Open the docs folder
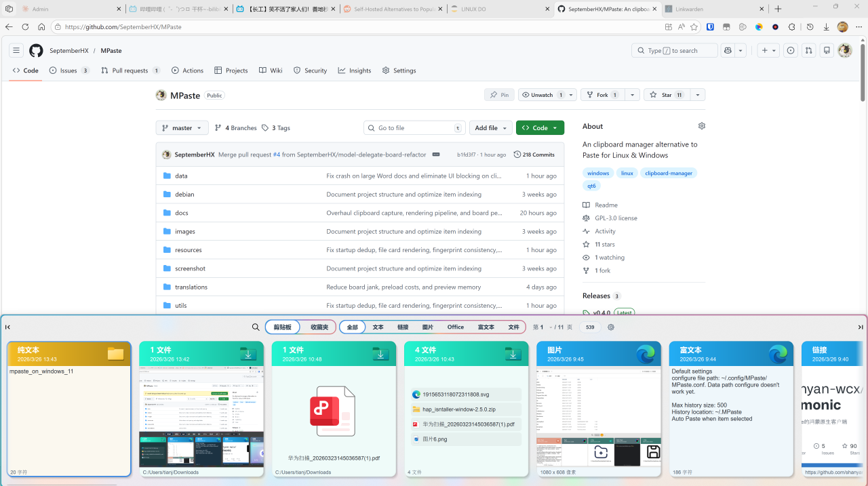This screenshot has width=868, height=486. 182,213
